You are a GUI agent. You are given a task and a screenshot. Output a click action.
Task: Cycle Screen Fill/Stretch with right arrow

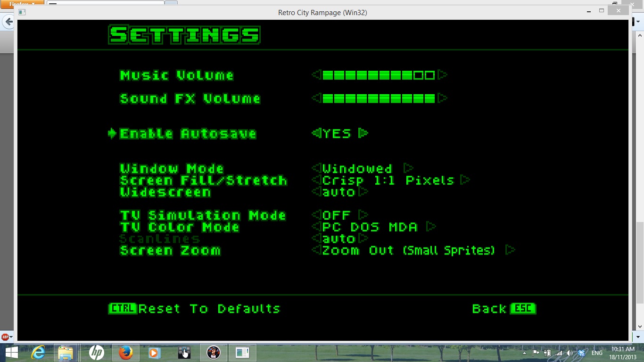pyautogui.click(x=465, y=180)
